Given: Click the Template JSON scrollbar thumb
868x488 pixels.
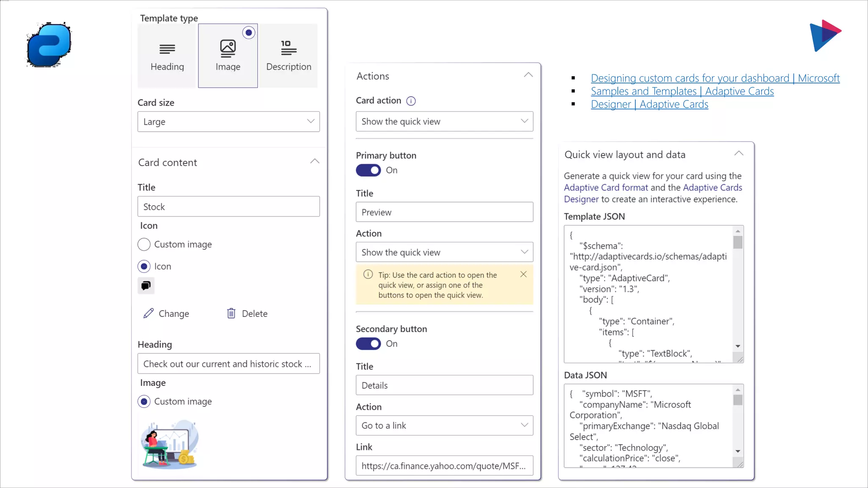Looking at the screenshot, I should coord(738,243).
